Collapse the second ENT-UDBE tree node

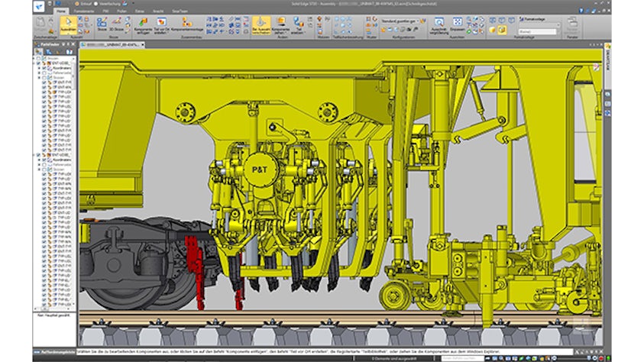point(34,155)
